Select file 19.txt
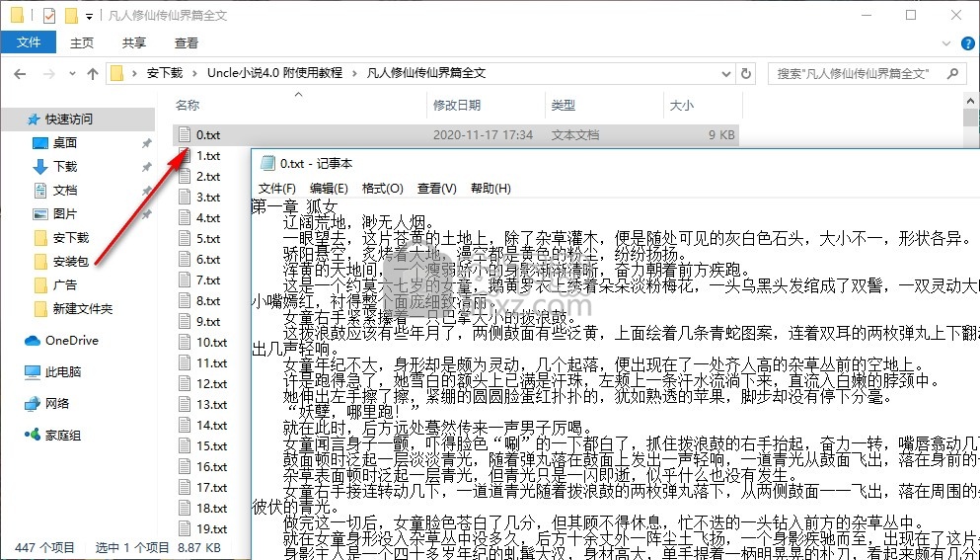 [x=212, y=528]
